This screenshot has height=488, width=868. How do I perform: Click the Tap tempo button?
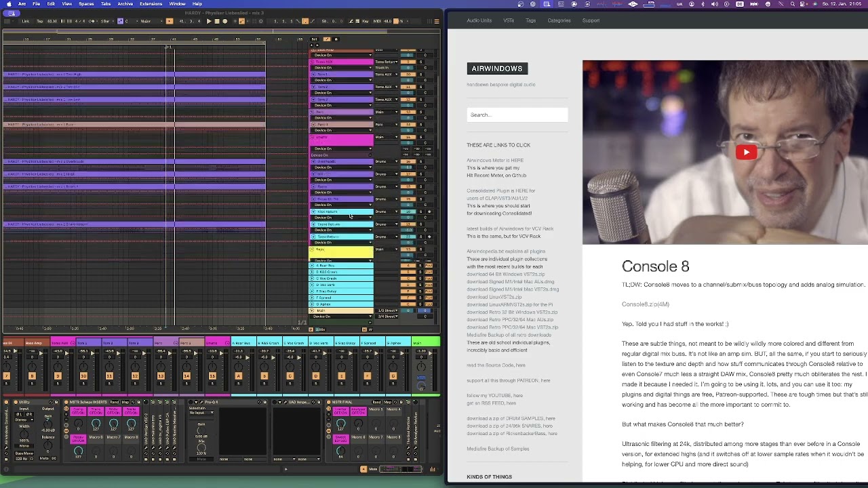[x=39, y=21]
